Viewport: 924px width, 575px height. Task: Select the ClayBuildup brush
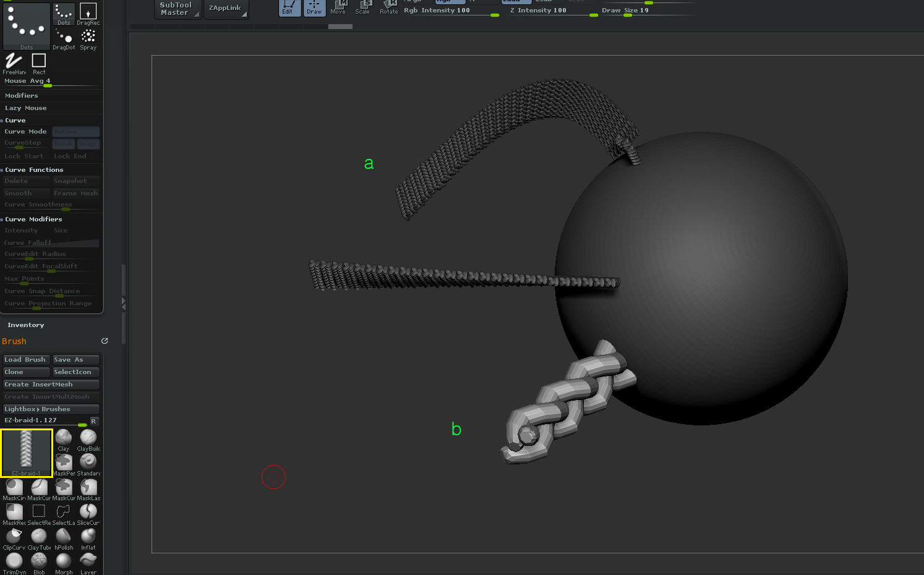coord(88,438)
